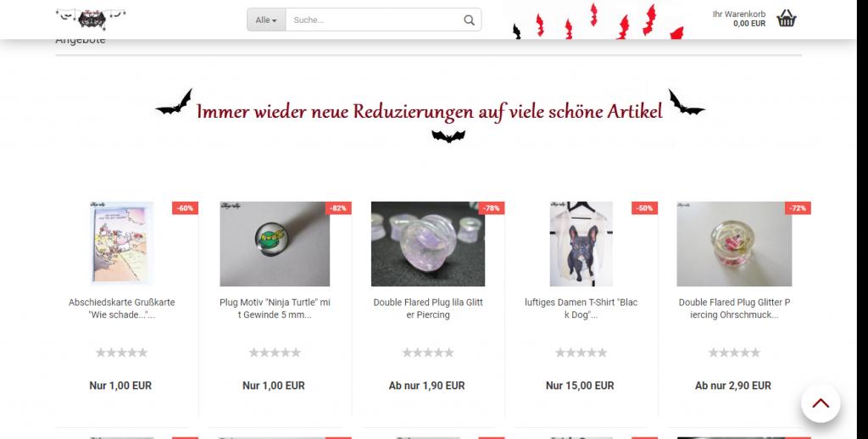This screenshot has width=868, height=439.
Task: Click the -82% discount badge
Action: [338, 208]
